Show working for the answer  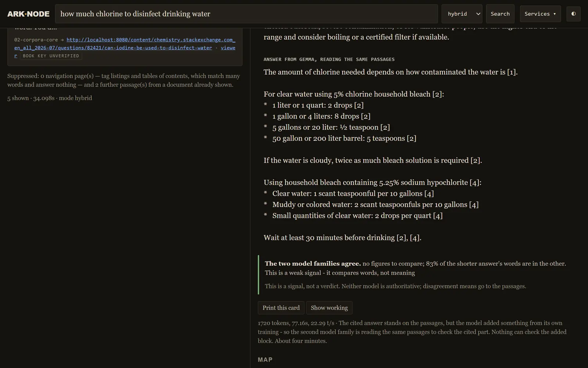[329, 308]
